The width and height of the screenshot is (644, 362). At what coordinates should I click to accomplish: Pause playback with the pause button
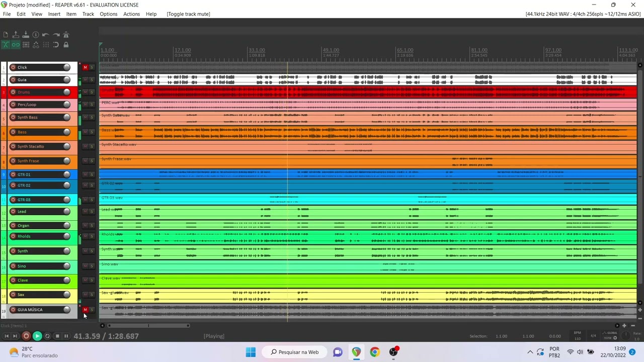66,336
